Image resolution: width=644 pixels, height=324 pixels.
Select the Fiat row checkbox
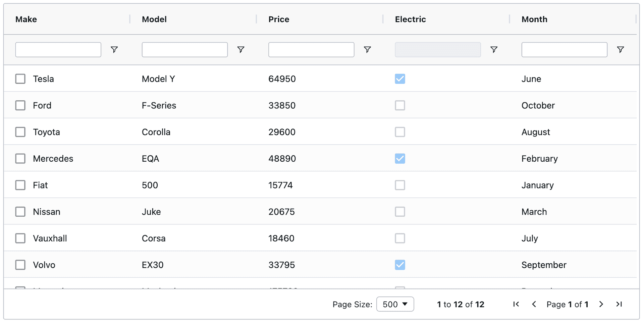[x=20, y=185]
